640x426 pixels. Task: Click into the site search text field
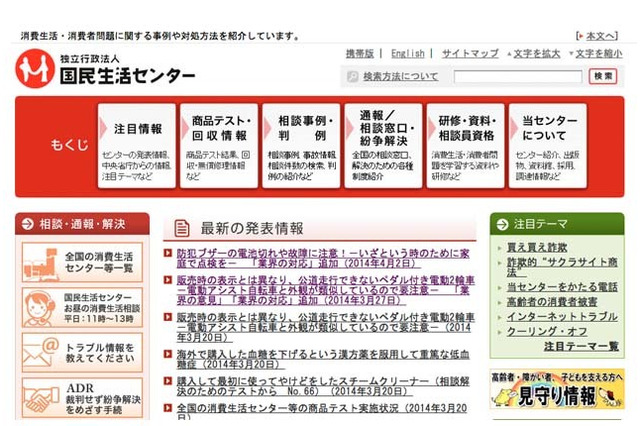tap(518, 76)
